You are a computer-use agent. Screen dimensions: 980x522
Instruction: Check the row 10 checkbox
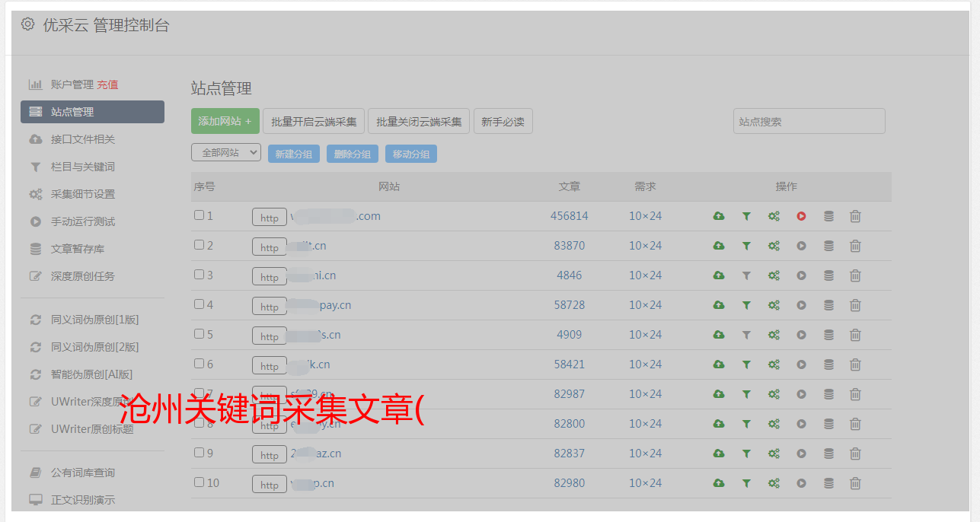199,482
